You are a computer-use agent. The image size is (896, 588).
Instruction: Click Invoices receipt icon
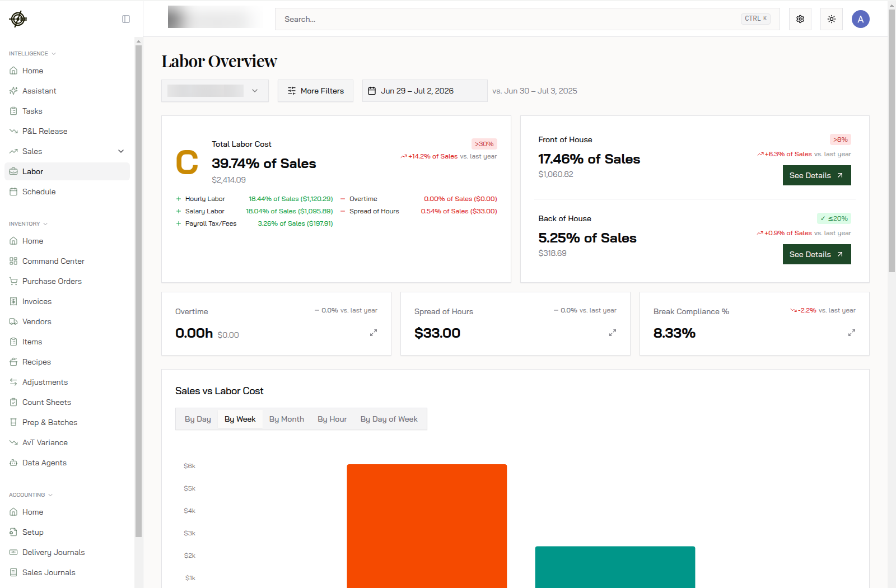[13, 301]
